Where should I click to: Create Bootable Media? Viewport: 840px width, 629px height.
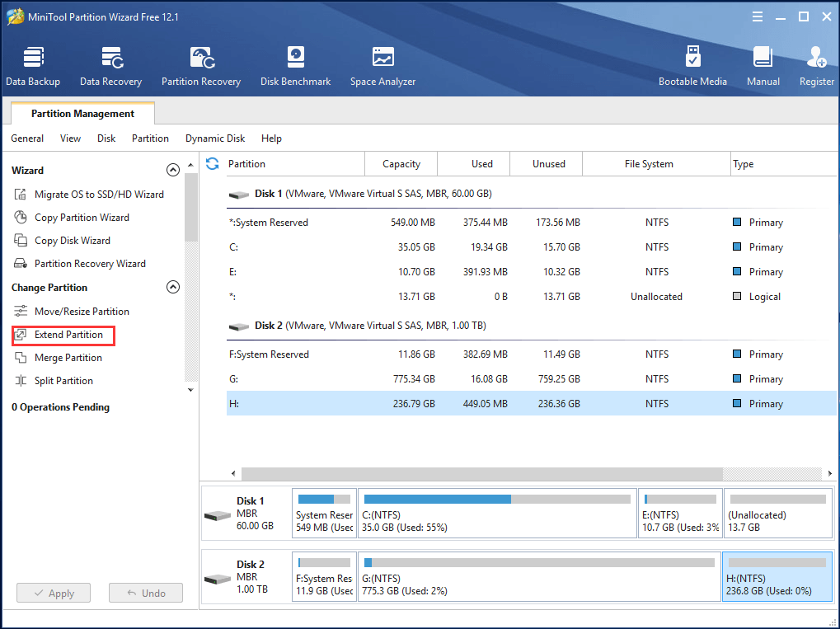pyautogui.click(x=692, y=66)
